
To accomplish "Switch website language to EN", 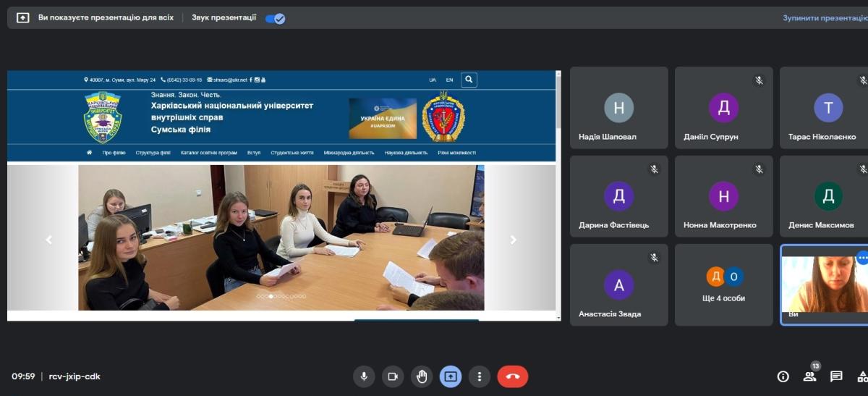I will point(449,80).
